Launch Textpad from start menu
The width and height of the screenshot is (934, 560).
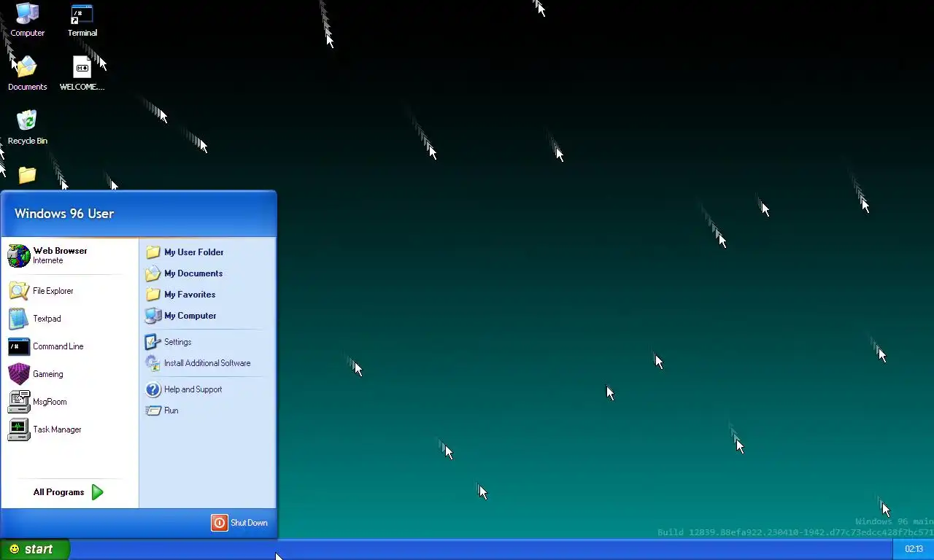coord(70,319)
